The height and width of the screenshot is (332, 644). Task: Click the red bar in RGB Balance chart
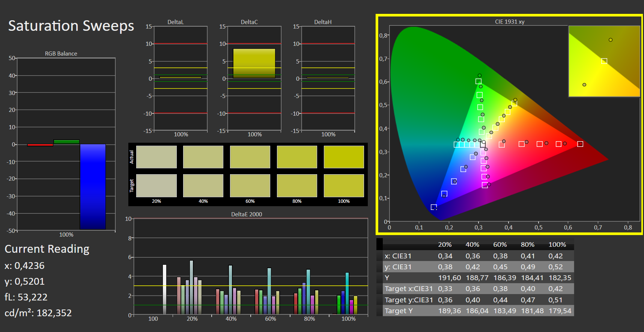40,145
